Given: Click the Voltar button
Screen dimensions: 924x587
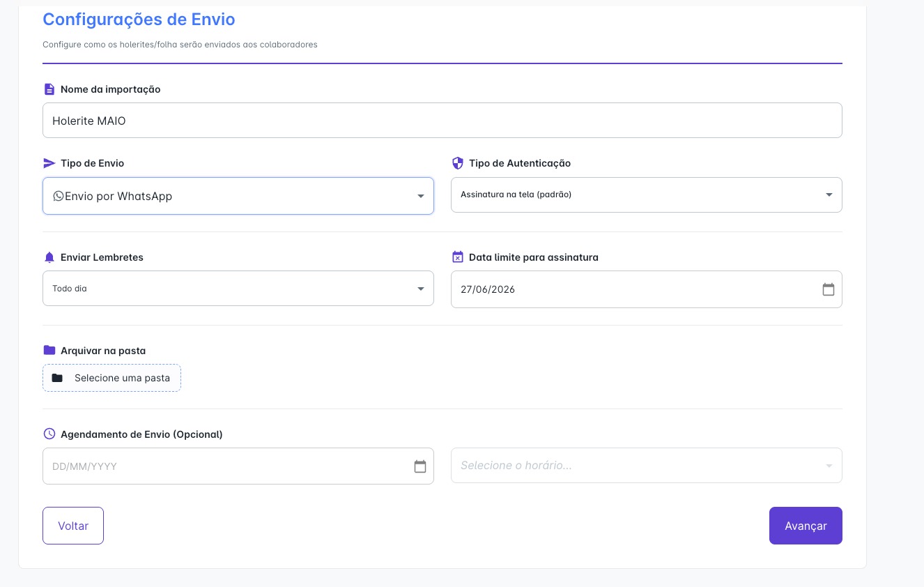Looking at the screenshot, I should coord(73,526).
